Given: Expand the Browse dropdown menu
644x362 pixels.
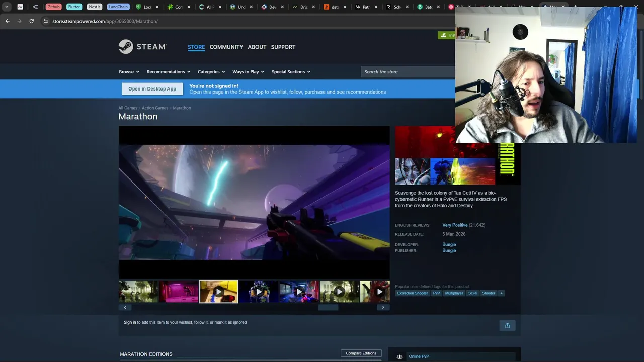Looking at the screenshot, I should [x=129, y=72].
